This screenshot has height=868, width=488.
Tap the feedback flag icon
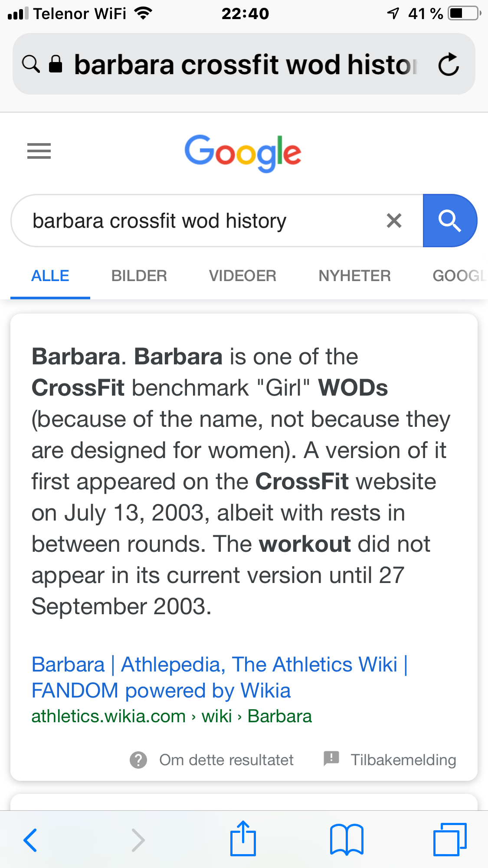point(331,759)
